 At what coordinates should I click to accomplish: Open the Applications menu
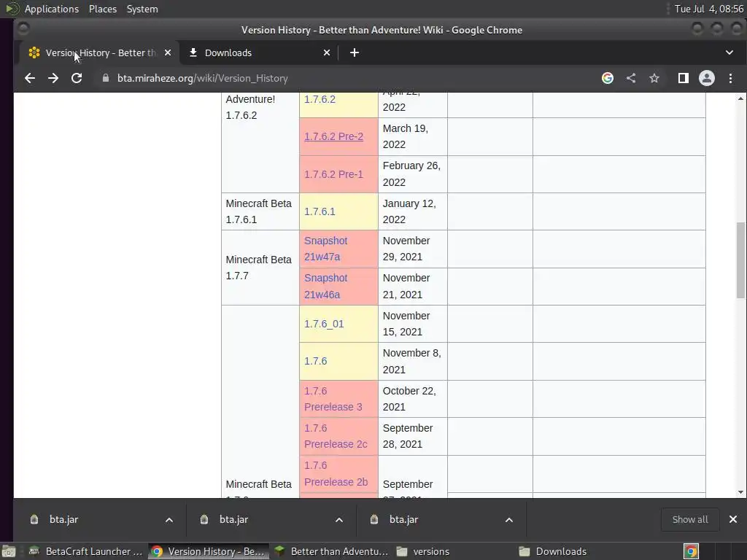click(x=52, y=9)
